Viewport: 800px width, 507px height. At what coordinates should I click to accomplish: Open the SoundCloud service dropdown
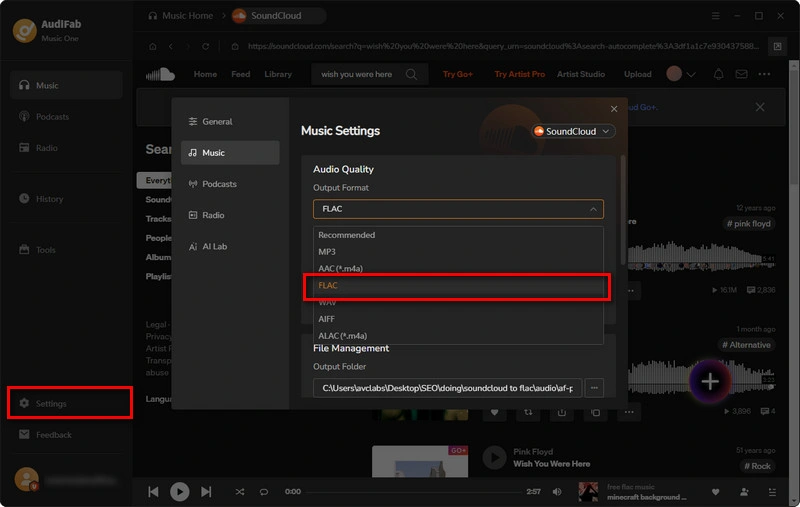point(573,132)
